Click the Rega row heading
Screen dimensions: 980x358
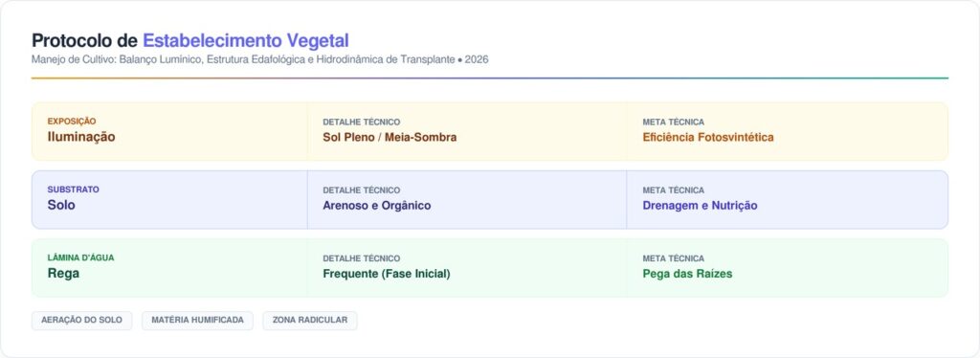pyautogui.click(x=63, y=274)
